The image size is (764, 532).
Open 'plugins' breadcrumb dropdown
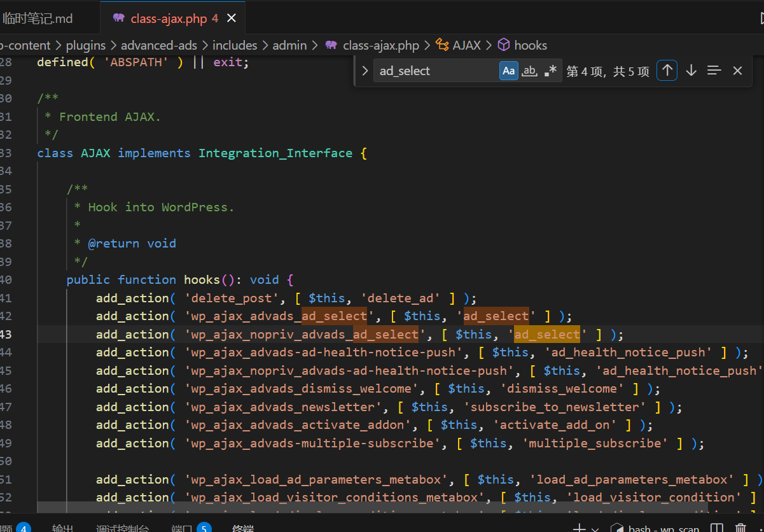(x=87, y=45)
